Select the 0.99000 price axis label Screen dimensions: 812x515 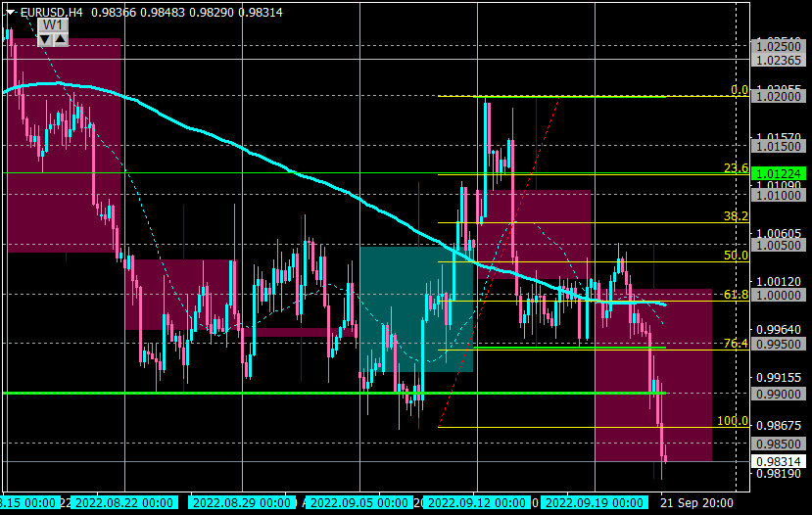point(779,394)
